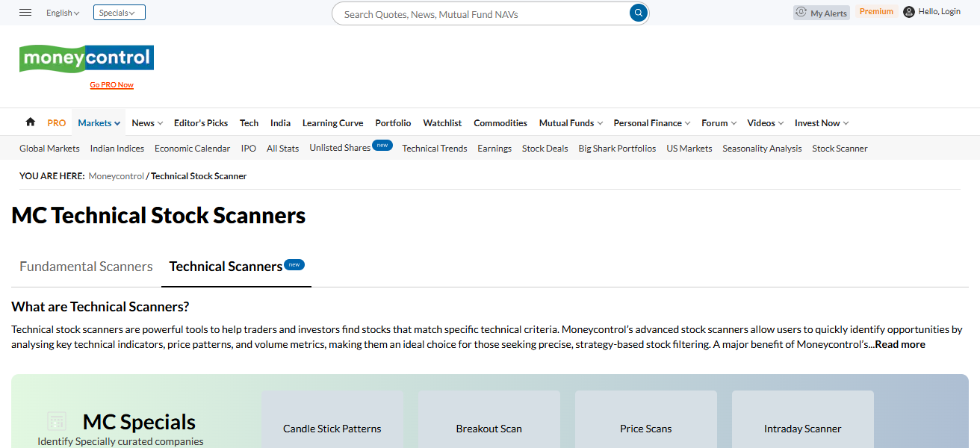
Task: Open All Stats submenu link
Action: pos(282,149)
